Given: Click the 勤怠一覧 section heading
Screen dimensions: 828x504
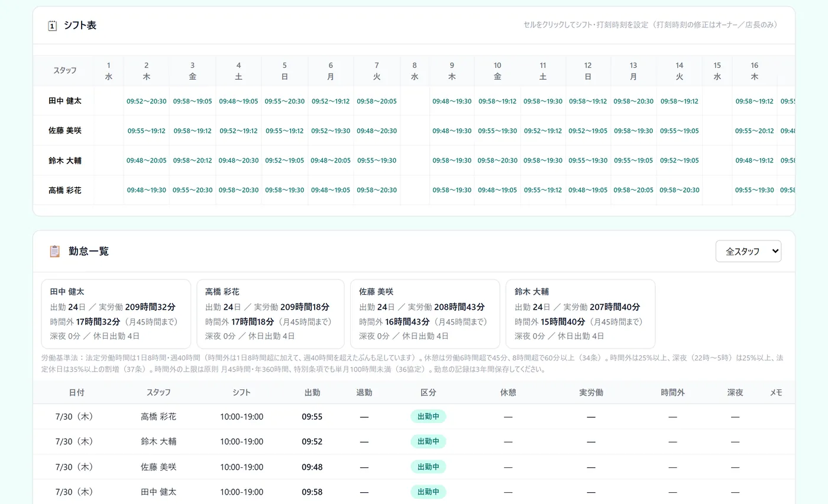Looking at the screenshot, I should (x=89, y=251).
